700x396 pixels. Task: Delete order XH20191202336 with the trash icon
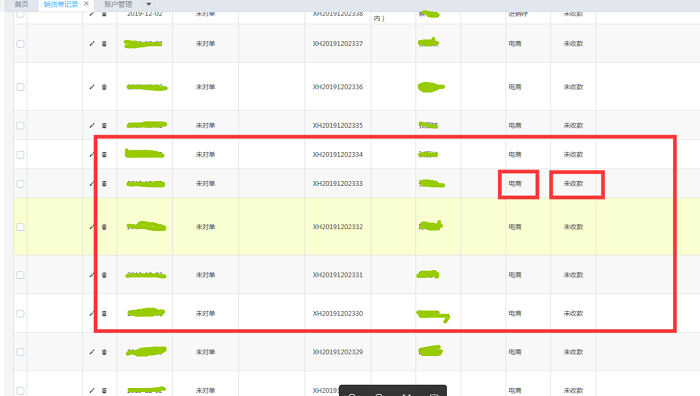click(x=104, y=87)
